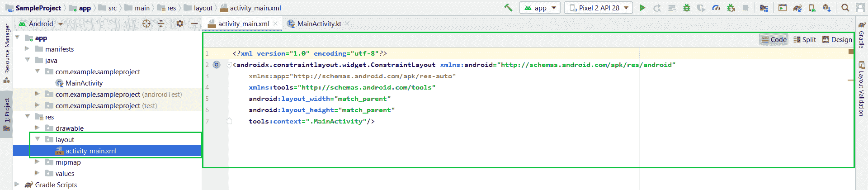Click the Search Everywhere magnifier icon
The height and width of the screenshot is (190, 868).
coord(845,8)
